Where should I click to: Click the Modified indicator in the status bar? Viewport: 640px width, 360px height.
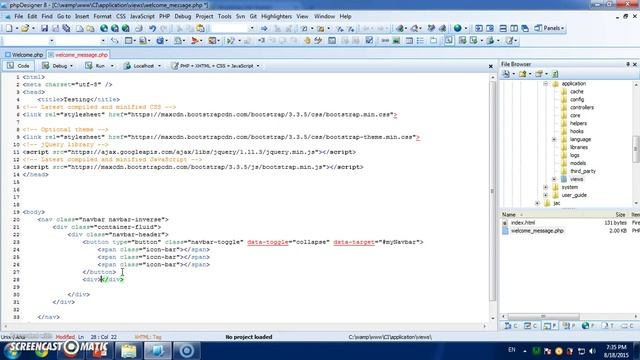coord(65,337)
